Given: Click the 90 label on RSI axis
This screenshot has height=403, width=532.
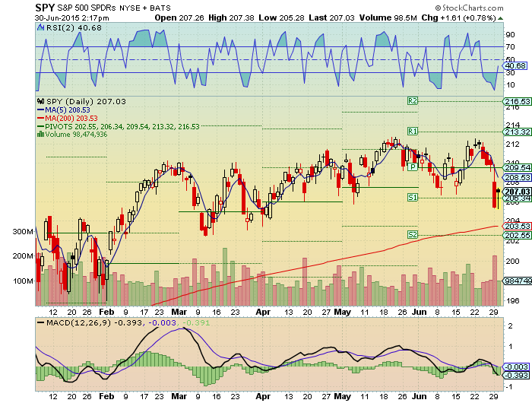Looking at the screenshot, I should click(510, 35).
